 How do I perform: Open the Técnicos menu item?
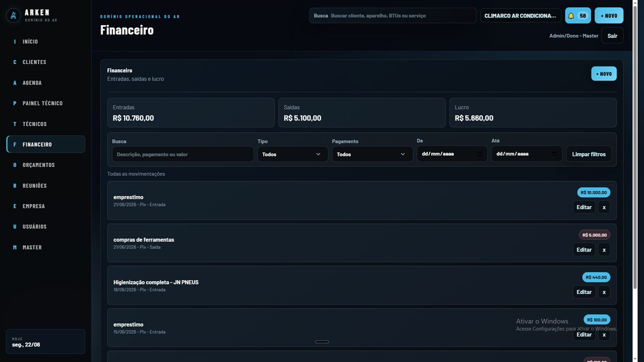pos(45,124)
